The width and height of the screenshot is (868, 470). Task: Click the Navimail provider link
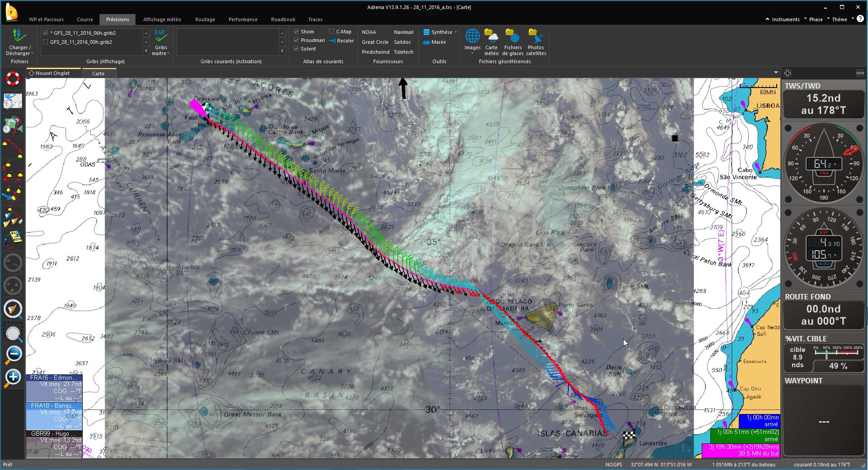[x=404, y=32]
